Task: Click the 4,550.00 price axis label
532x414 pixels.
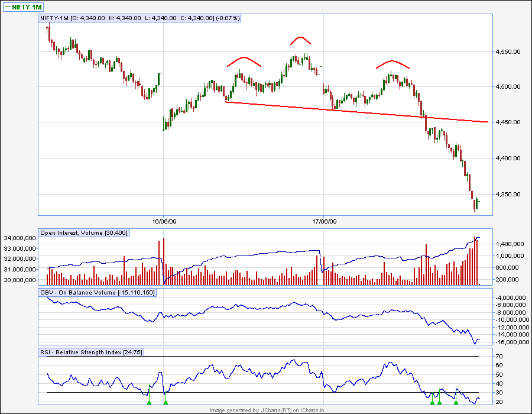Action: (x=508, y=52)
